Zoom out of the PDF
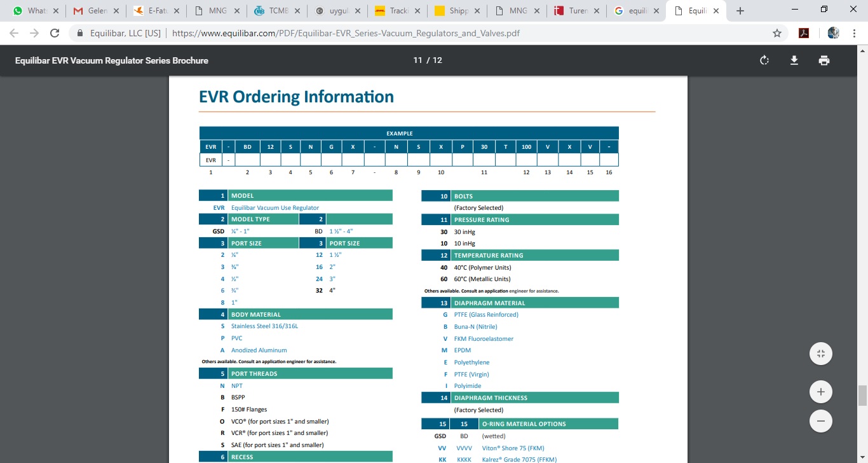The height and width of the screenshot is (463, 868). [x=821, y=421]
